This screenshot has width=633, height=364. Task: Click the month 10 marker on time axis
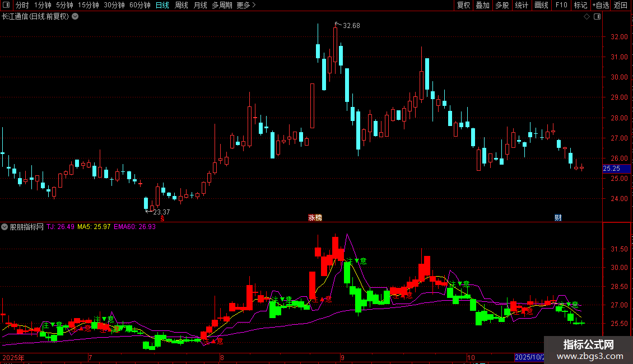tap(471, 357)
